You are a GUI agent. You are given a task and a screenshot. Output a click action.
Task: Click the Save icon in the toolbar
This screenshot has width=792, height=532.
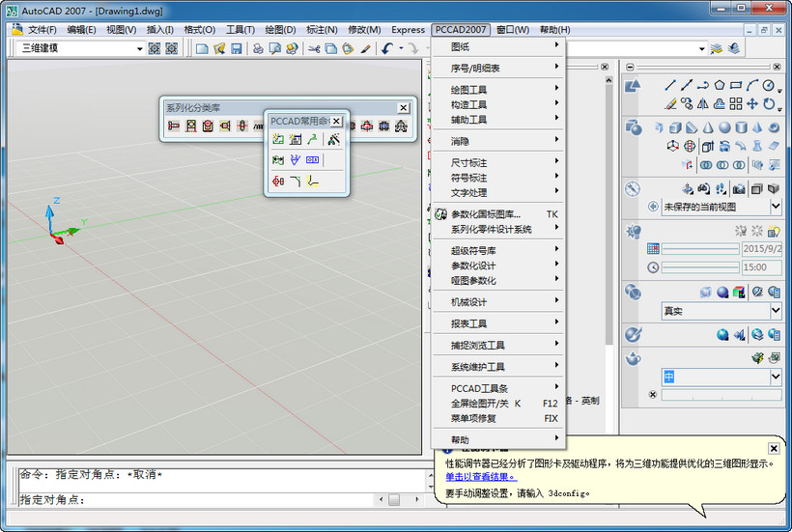[236, 48]
